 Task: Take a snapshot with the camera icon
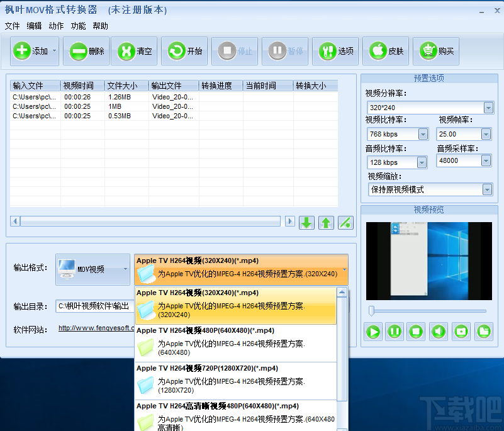(461, 332)
